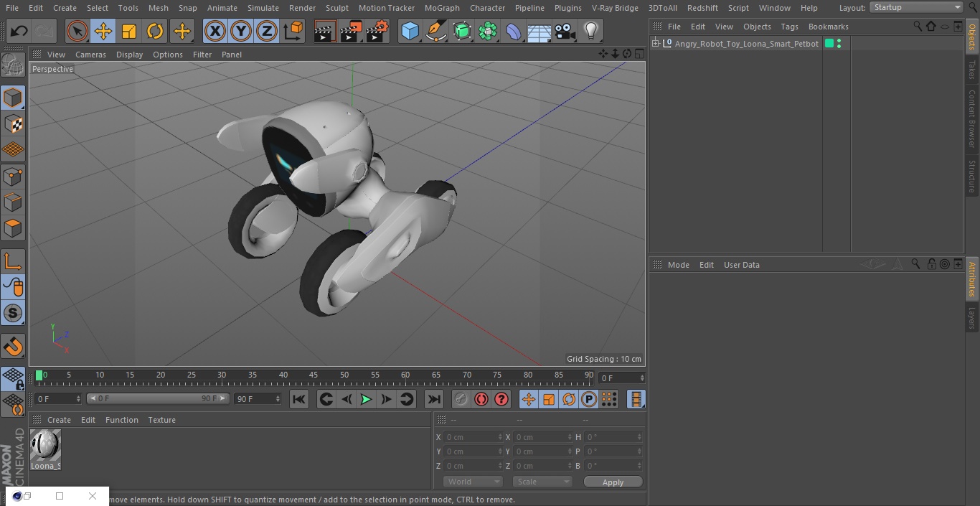Open the MoGraph menu
The height and width of the screenshot is (506, 980).
(x=442, y=8)
